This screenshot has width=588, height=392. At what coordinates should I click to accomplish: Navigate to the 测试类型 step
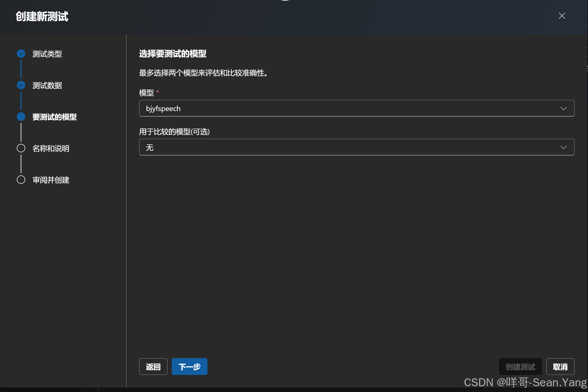[47, 54]
